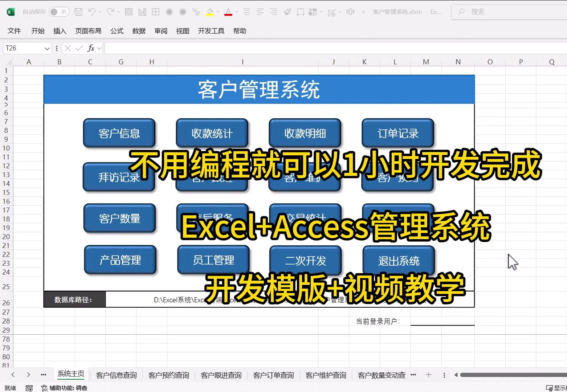Select the column A header
The image size is (567, 392).
pos(29,62)
